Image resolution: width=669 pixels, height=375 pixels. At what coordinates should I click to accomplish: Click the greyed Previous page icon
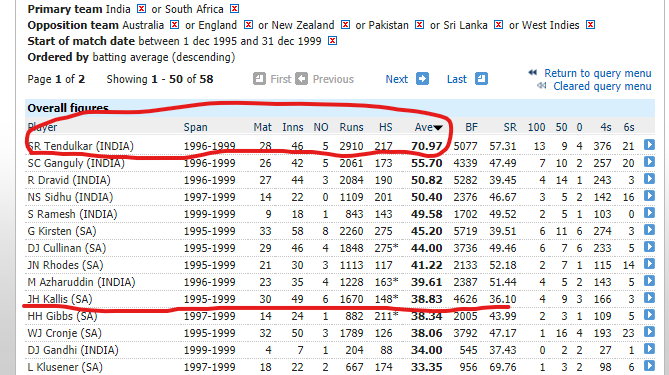point(301,79)
